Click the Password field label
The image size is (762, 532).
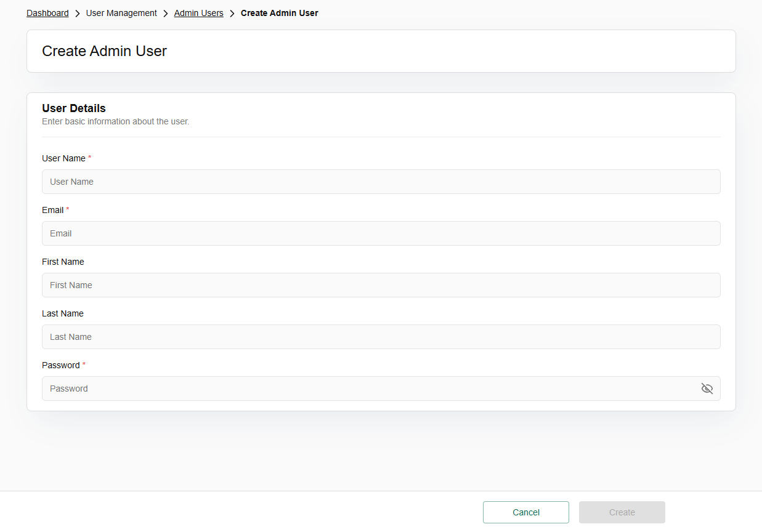(x=60, y=365)
